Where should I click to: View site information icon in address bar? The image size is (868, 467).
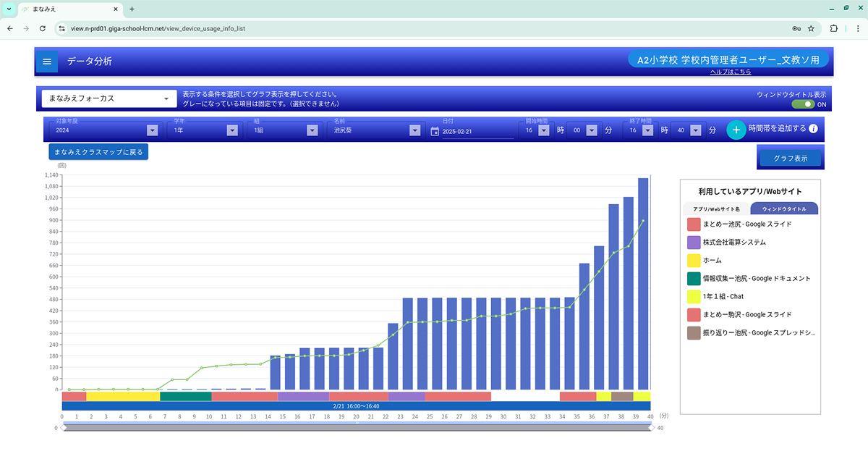click(x=62, y=28)
